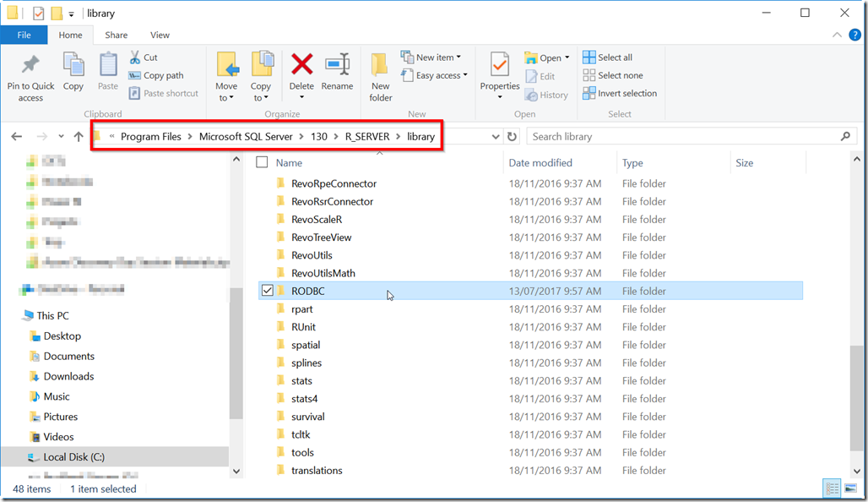Open Move to dropdown

226,77
